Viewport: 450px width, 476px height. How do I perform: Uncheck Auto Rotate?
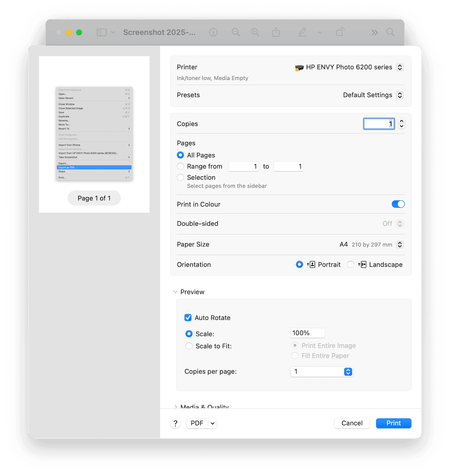[188, 317]
